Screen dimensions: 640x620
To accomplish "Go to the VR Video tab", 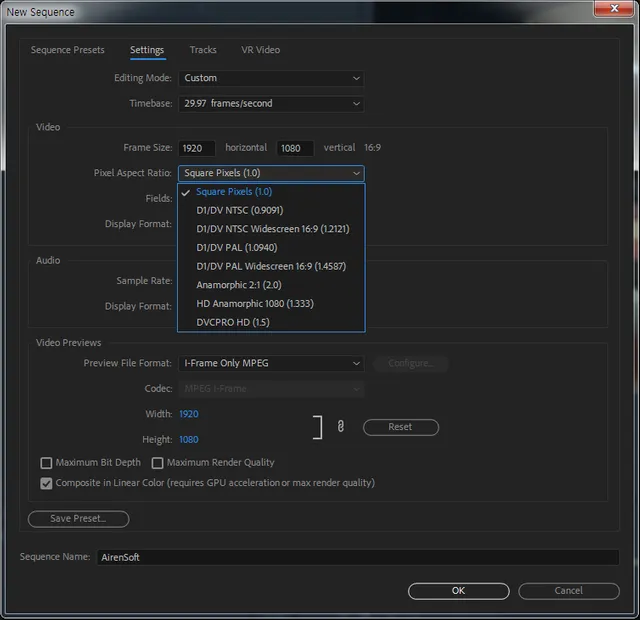I will coord(260,50).
